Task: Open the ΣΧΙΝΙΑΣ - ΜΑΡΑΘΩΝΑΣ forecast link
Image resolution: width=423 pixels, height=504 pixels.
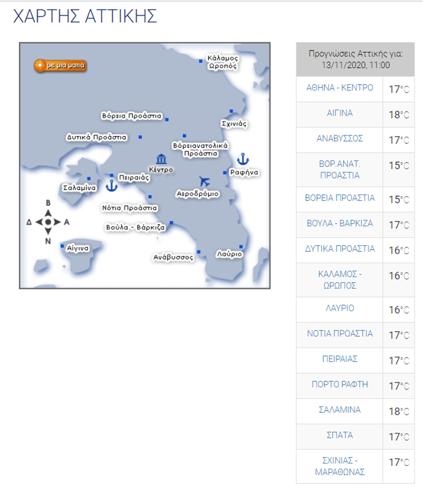Action: click(339, 466)
